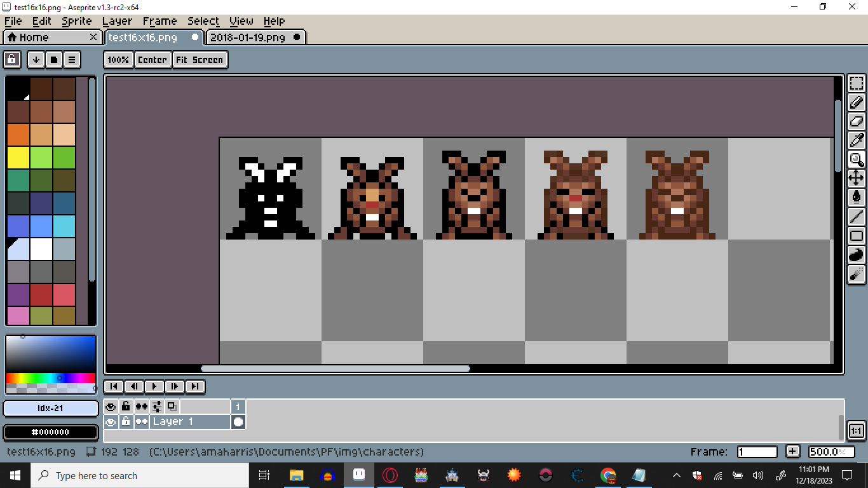Click the modified dot on 2018-01-19.png tab
The image size is (868, 488).
(297, 37)
